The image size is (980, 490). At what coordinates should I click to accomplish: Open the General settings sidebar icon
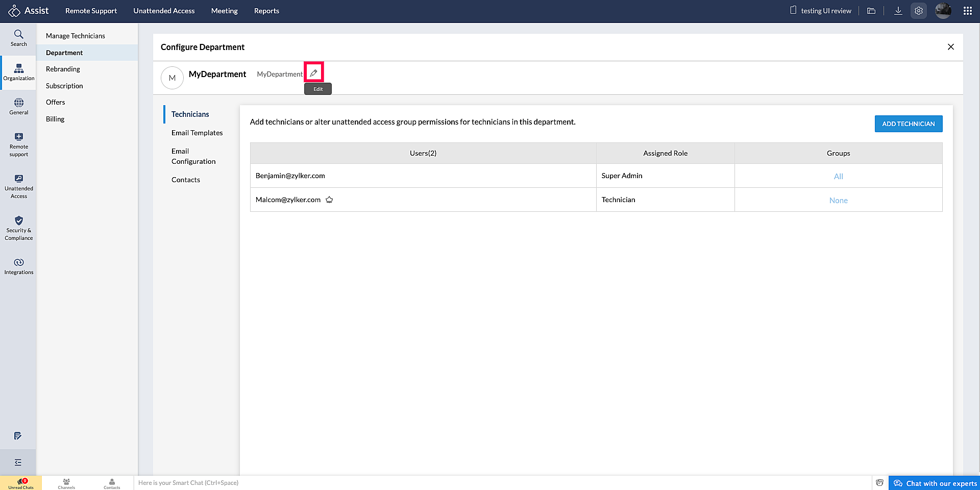[19, 107]
